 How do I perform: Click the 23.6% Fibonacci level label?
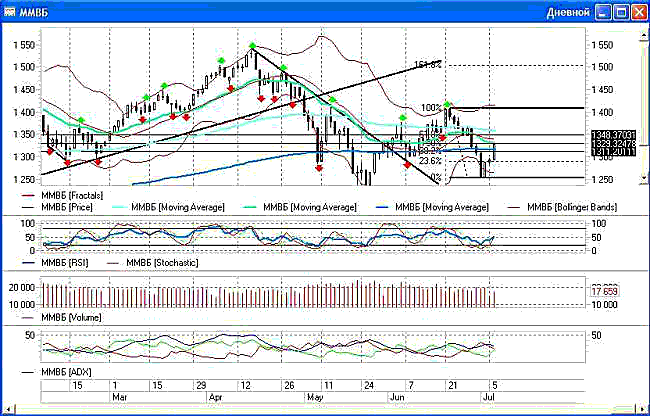click(430, 161)
